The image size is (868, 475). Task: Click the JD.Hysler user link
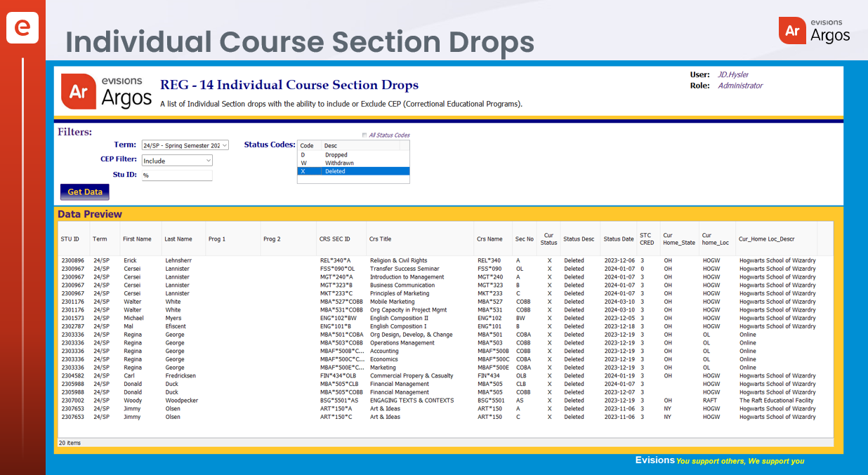point(732,74)
